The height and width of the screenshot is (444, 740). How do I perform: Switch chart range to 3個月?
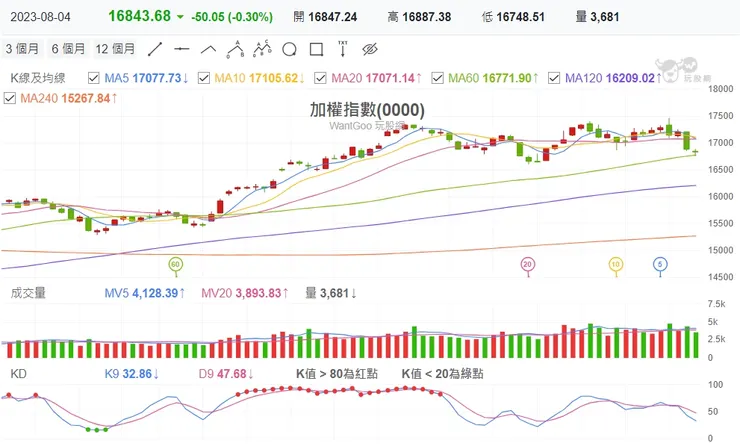[22, 49]
